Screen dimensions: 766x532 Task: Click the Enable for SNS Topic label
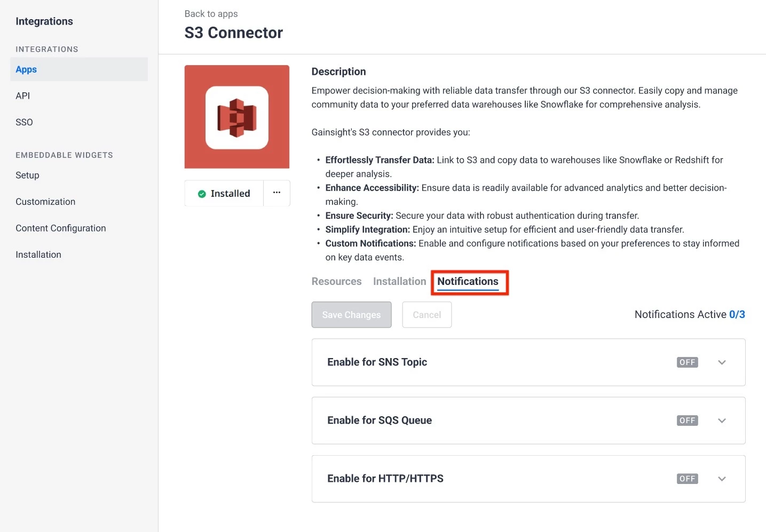click(x=377, y=362)
